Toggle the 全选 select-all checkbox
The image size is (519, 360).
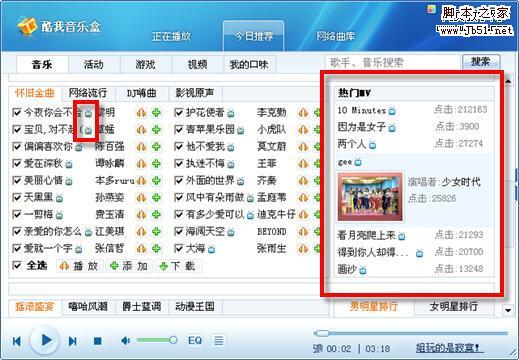(x=16, y=266)
